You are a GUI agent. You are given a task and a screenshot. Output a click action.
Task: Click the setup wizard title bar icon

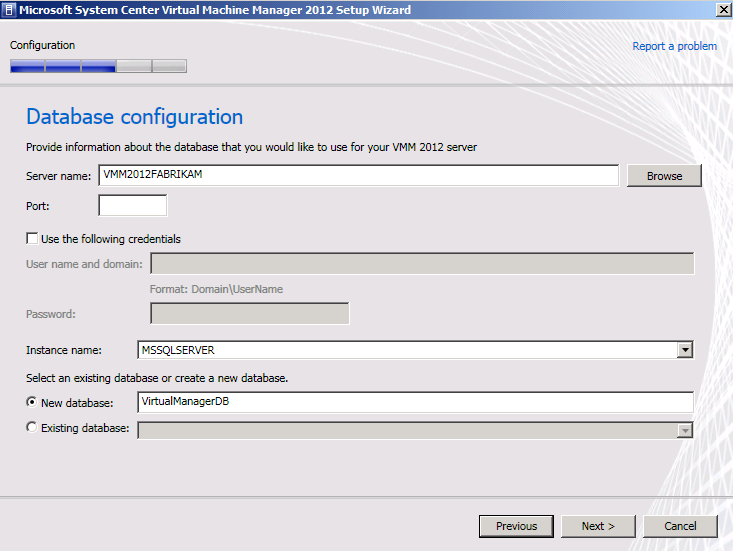point(8,10)
